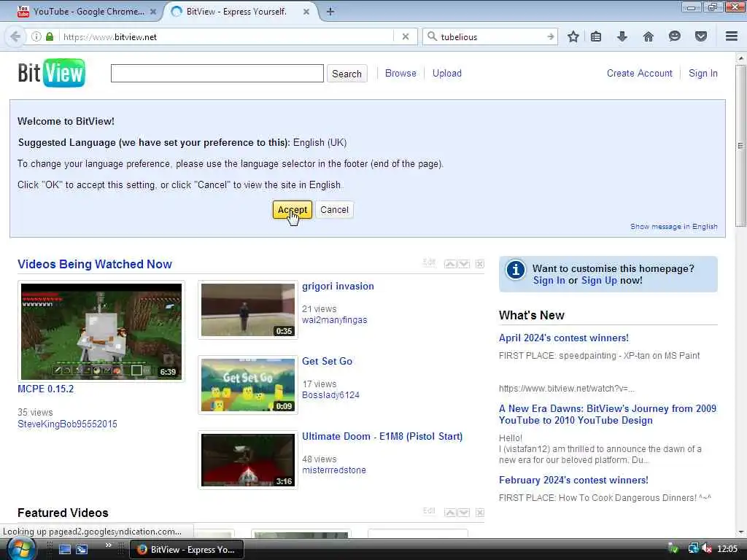This screenshot has height=560, width=747.
Task: Click Show message in English link
Action: tap(673, 227)
